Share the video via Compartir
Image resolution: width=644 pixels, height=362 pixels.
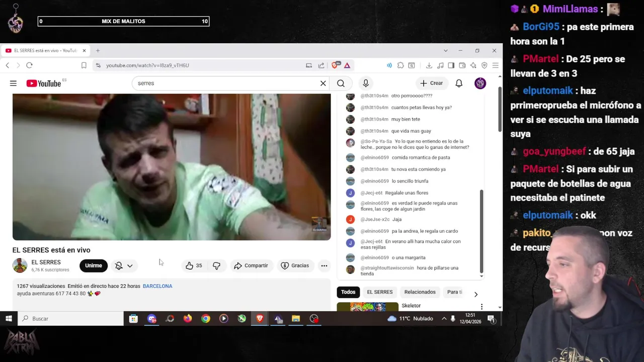[x=251, y=265]
